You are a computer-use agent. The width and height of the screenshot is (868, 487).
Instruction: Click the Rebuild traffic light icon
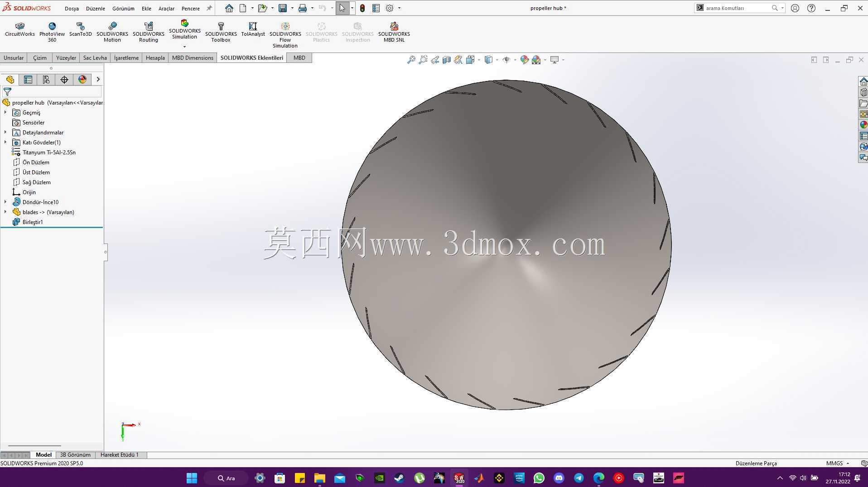coord(362,8)
